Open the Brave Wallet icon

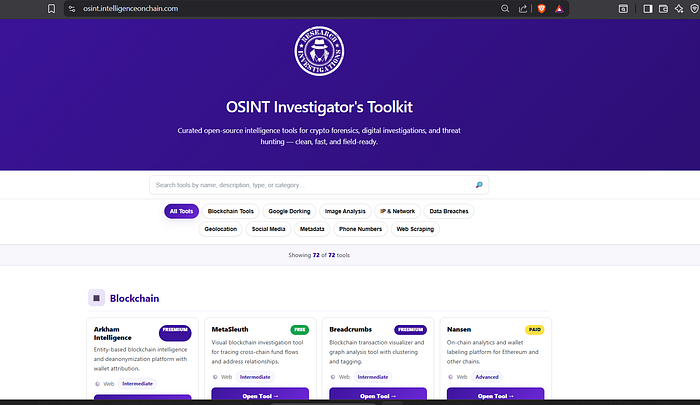click(x=663, y=8)
